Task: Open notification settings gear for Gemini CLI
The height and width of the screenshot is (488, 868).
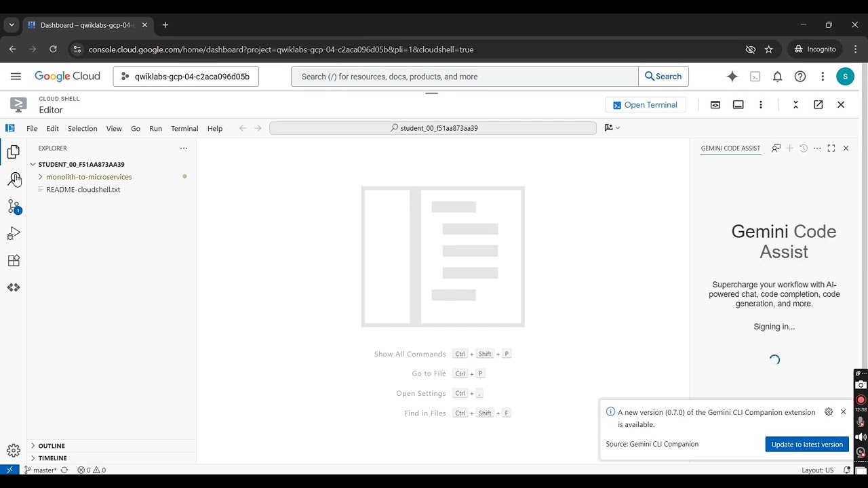Action: 829,412
